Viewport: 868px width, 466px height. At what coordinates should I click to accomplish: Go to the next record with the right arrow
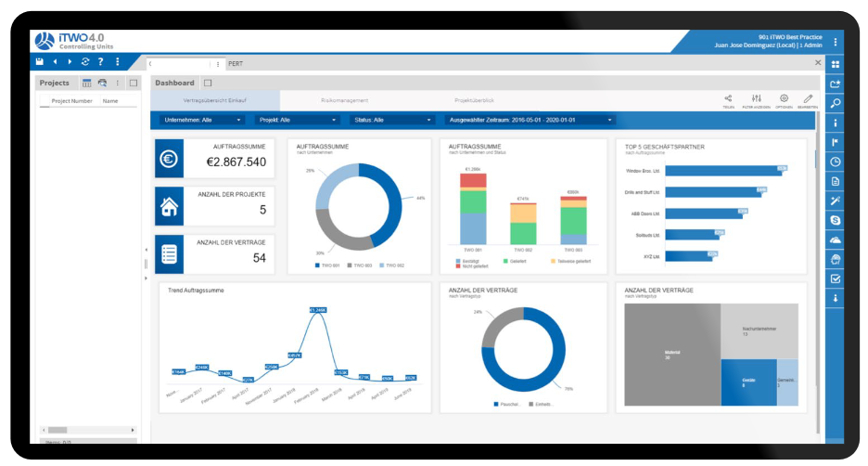70,61
